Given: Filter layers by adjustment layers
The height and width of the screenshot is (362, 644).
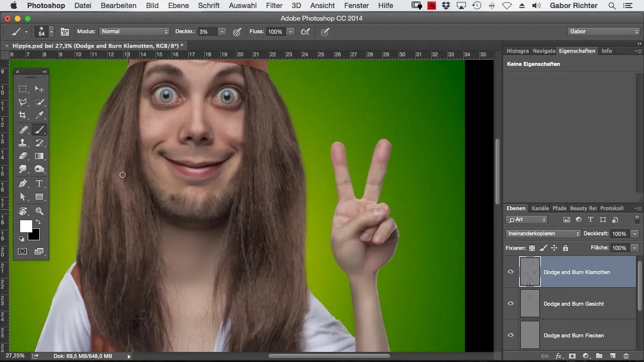Looking at the screenshot, I should point(579,220).
